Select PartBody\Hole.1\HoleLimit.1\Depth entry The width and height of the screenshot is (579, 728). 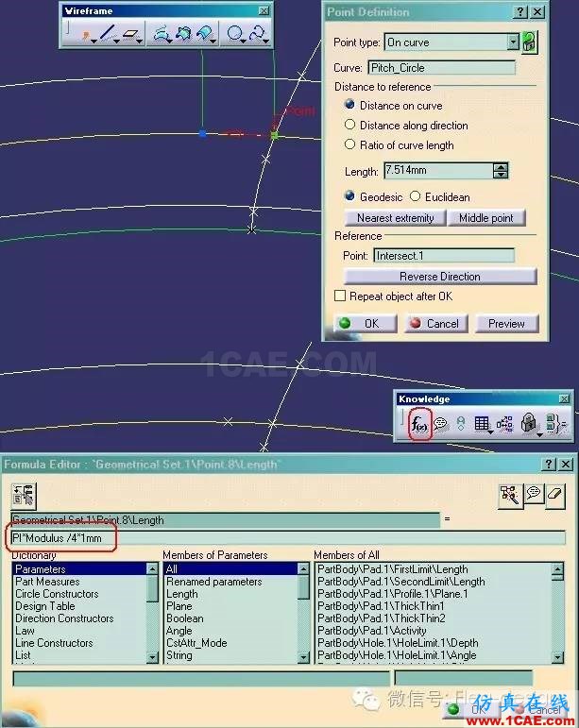434,643
